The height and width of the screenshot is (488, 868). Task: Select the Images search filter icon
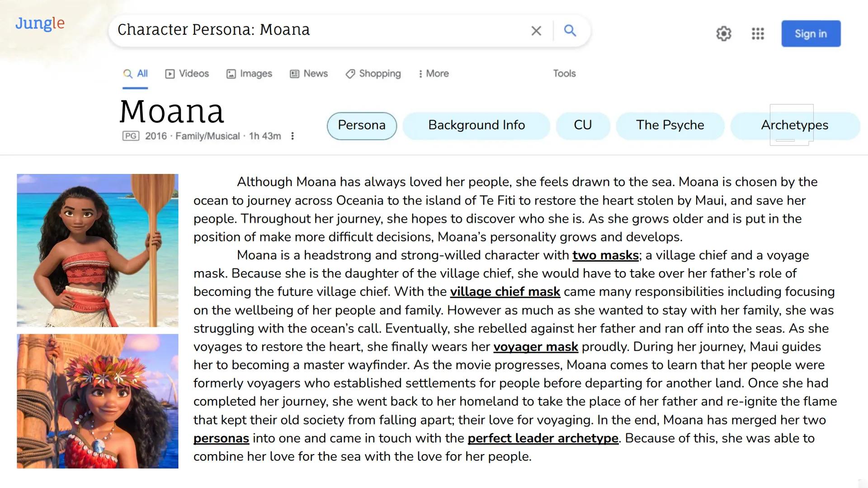click(231, 73)
